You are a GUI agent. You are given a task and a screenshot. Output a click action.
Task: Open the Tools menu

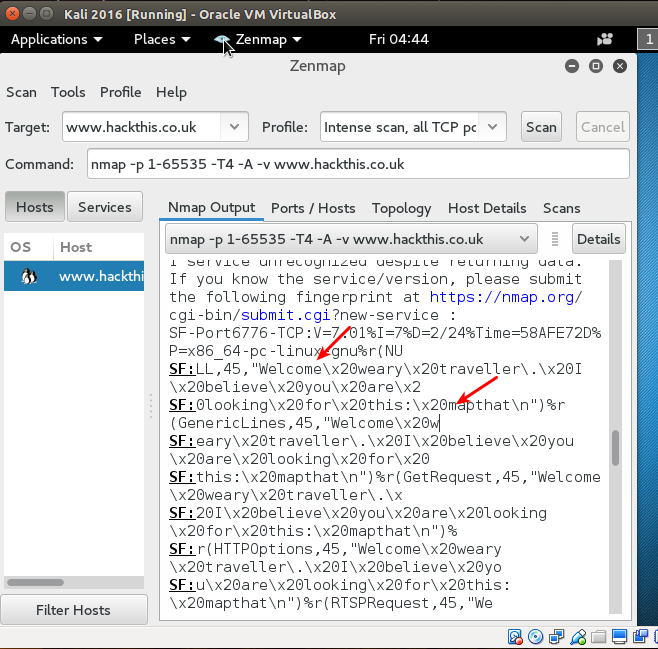pyautogui.click(x=68, y=92)
